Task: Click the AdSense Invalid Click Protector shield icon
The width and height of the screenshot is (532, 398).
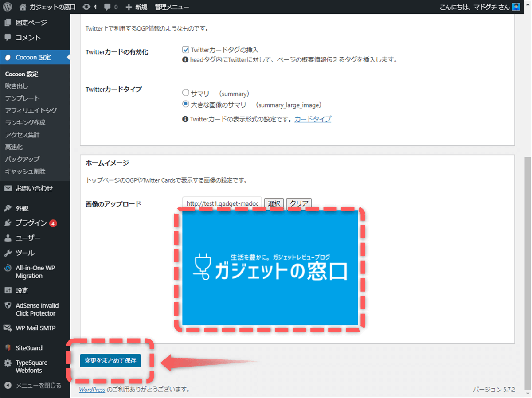Action: click(x=8, y=305)
